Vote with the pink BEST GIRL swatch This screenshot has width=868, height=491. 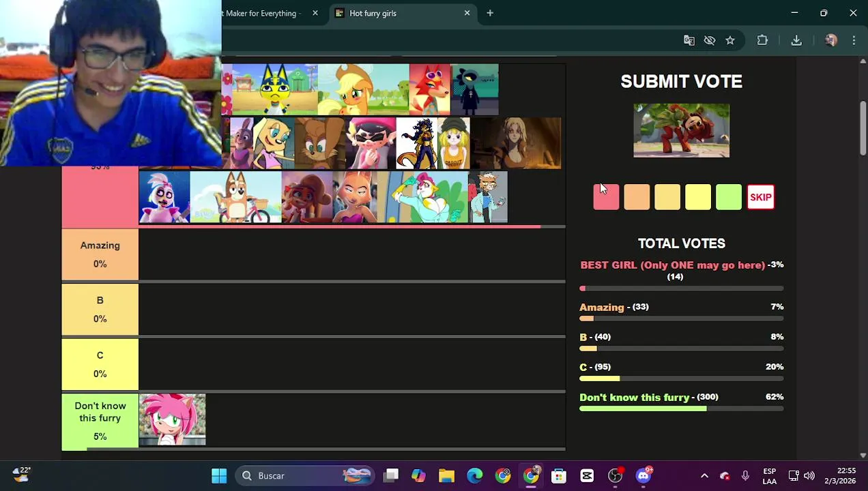(606, 197)
